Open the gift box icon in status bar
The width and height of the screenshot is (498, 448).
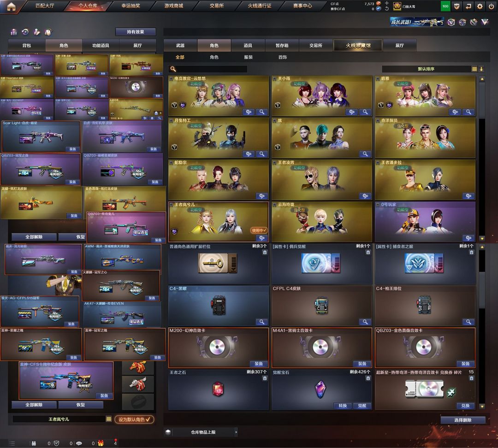(101, 443)
